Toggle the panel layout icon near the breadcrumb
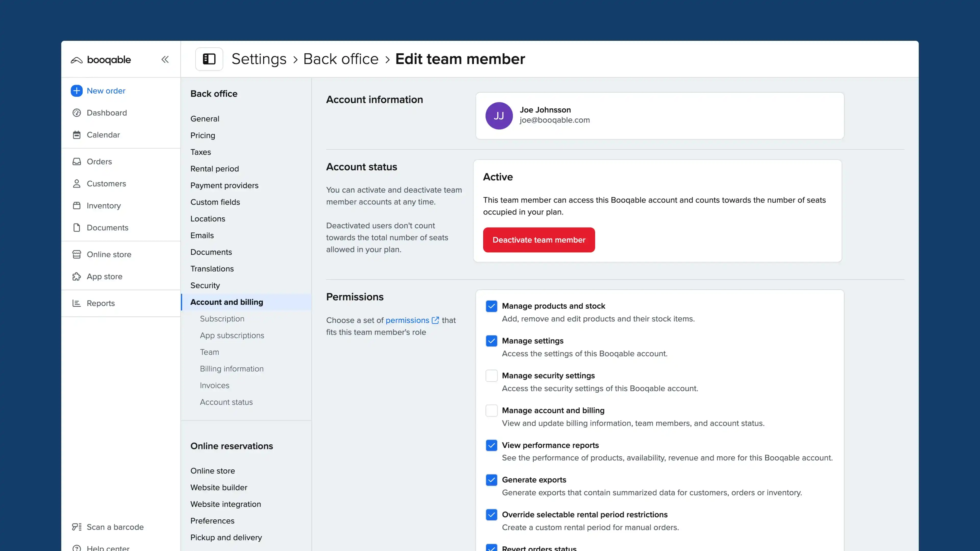Screen dimensions: 980x551 tap(209, 59)
